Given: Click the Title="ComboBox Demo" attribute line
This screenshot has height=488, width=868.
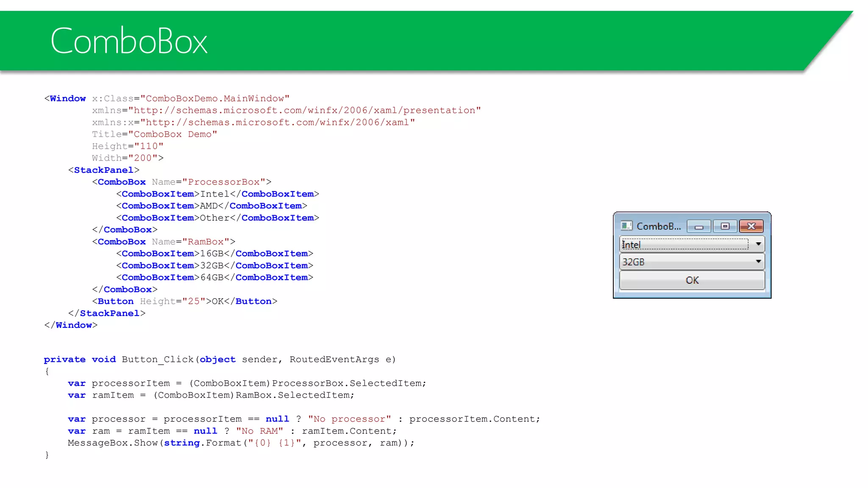Looking at the screenshot, I should point(155,134).
